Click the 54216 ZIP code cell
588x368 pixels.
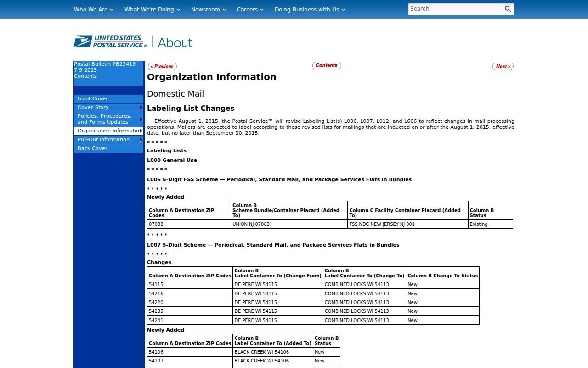click(x=190, y=293)
